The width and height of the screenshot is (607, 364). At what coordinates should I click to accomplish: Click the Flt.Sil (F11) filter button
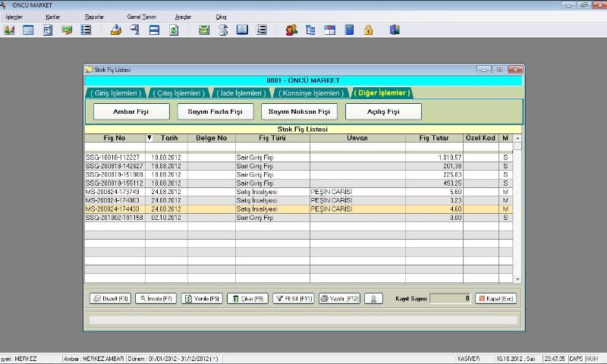pos(294,299)
